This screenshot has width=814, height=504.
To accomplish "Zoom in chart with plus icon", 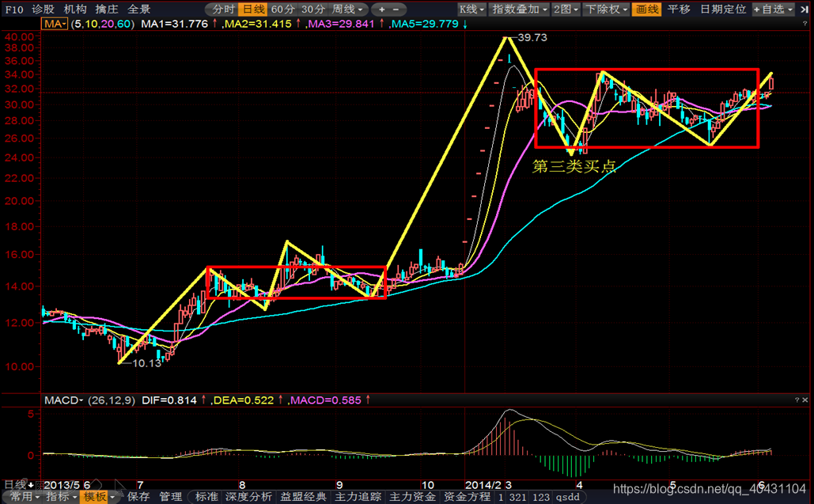I will [381, 9].
